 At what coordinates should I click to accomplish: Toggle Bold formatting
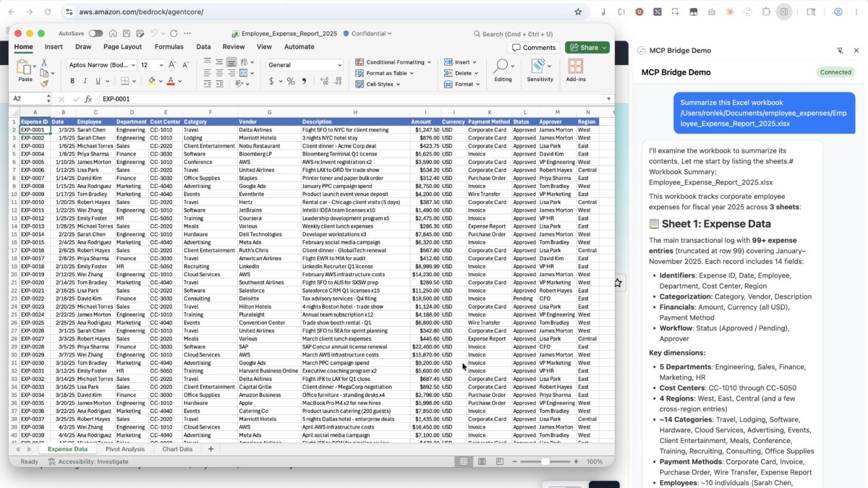(x=72, y=81)
